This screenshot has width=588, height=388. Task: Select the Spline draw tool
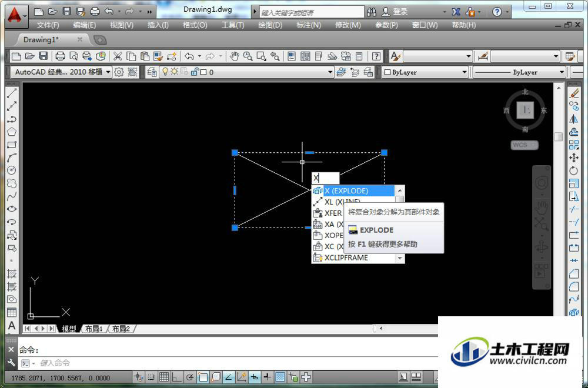12,196
